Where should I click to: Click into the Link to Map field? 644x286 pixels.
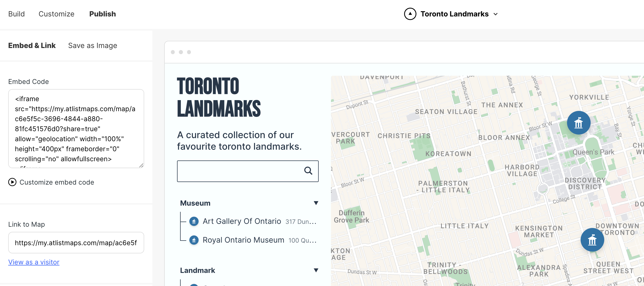[x=76, y=243]
